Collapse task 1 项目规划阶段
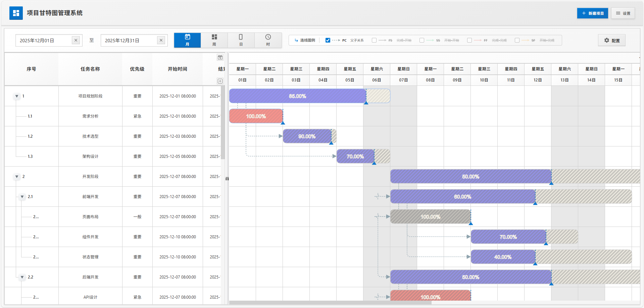This screenshot has width=644, height=308. 17,96
